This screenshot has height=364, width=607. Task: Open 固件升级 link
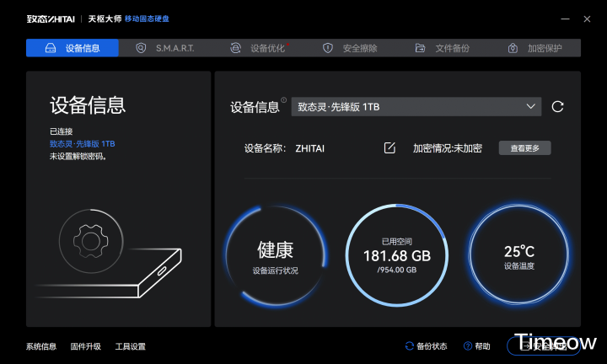point(85,346)
